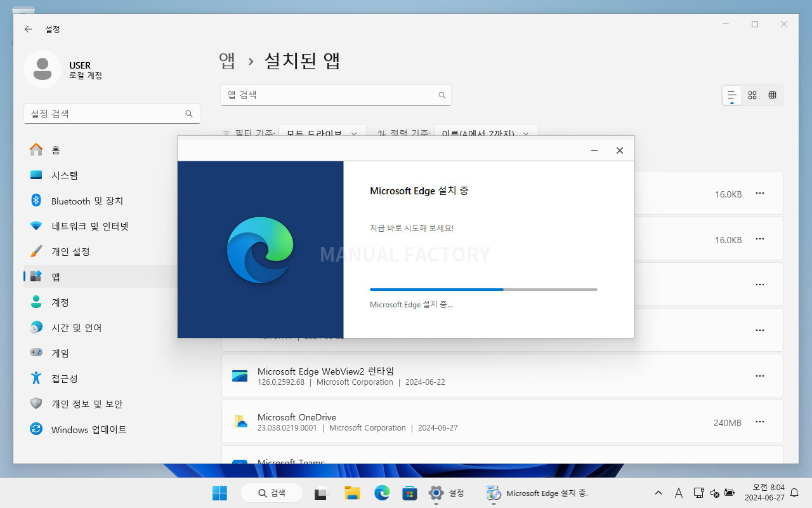812x508 pixels.
Task: Click the 앱 breadcrumb link
Action: pyautogui.click(x=227, y=61)
